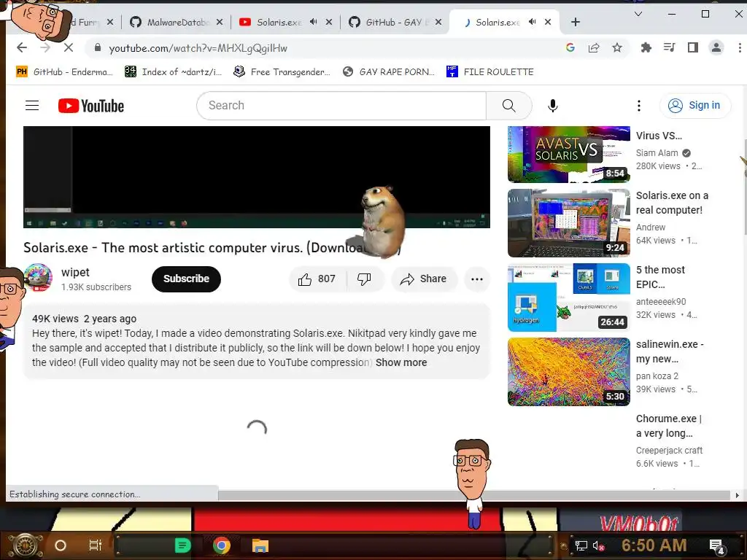The height and width of the screenshot is (560, 747).
Task: Go back to the previous page
Action: point(22,47)
